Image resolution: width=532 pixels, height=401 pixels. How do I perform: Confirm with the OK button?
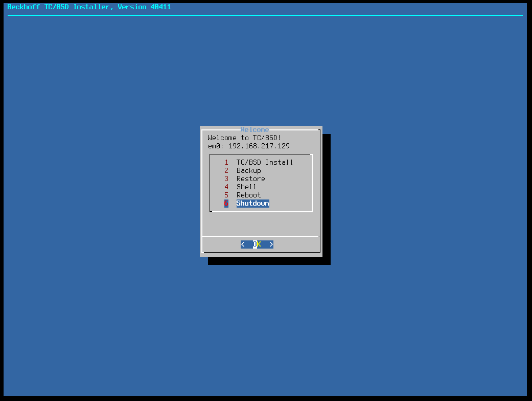pos(257,244)
